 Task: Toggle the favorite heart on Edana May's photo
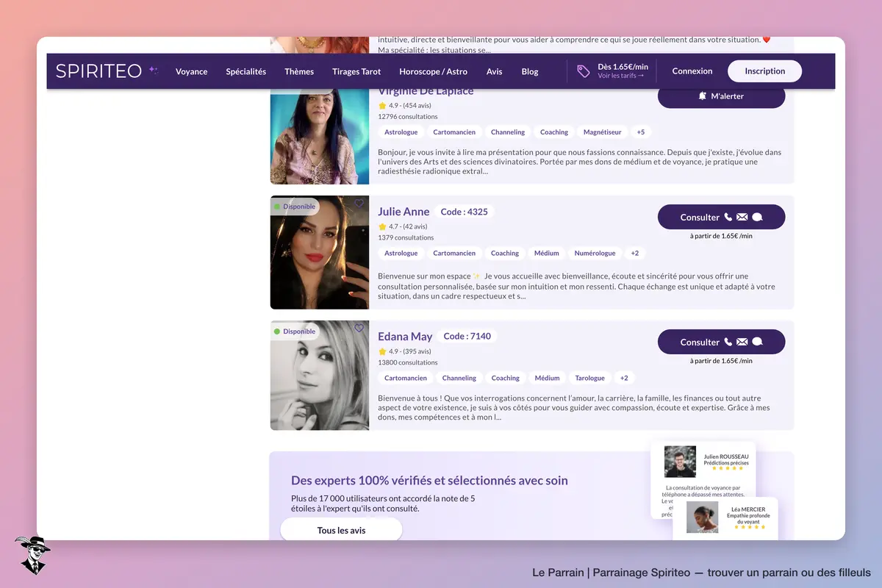(x=359, y=329)
